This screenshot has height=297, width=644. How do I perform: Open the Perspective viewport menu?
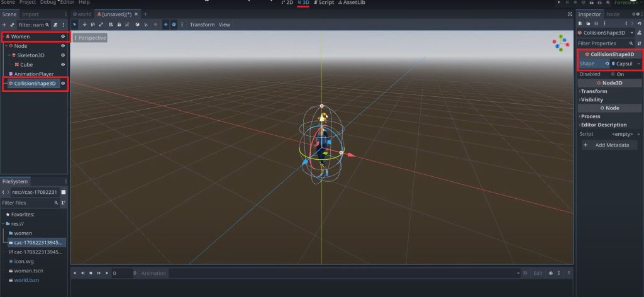[x=90, y=38]
